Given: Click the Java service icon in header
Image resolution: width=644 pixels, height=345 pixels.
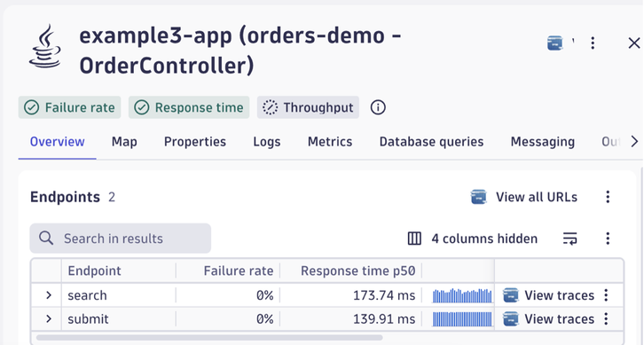Looking at the screenshot, I should 45,46.
